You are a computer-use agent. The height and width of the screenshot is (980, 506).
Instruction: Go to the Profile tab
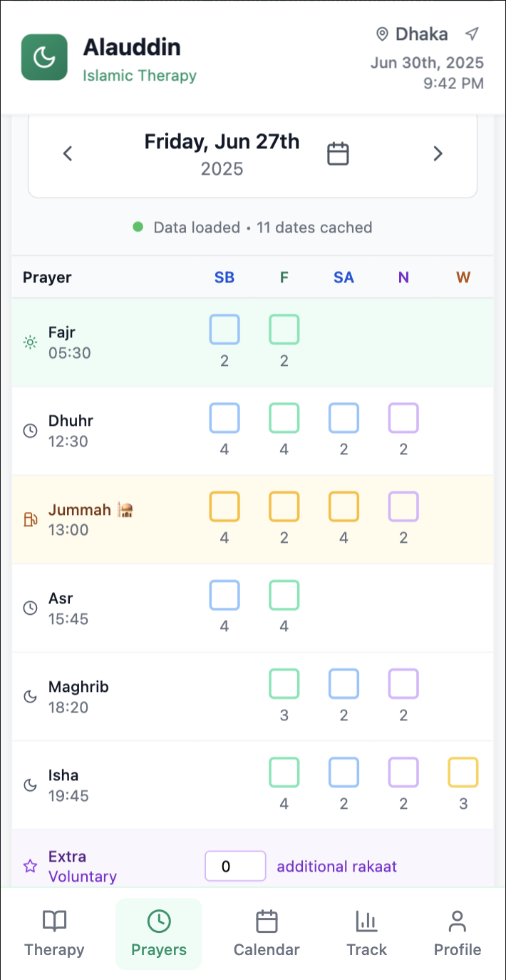(x=458, y=934)
